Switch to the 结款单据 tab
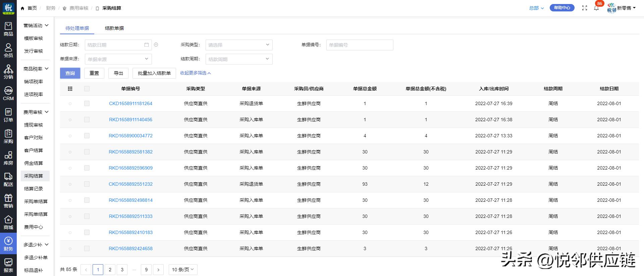This screenshot has width=644, height=276. 114,28
